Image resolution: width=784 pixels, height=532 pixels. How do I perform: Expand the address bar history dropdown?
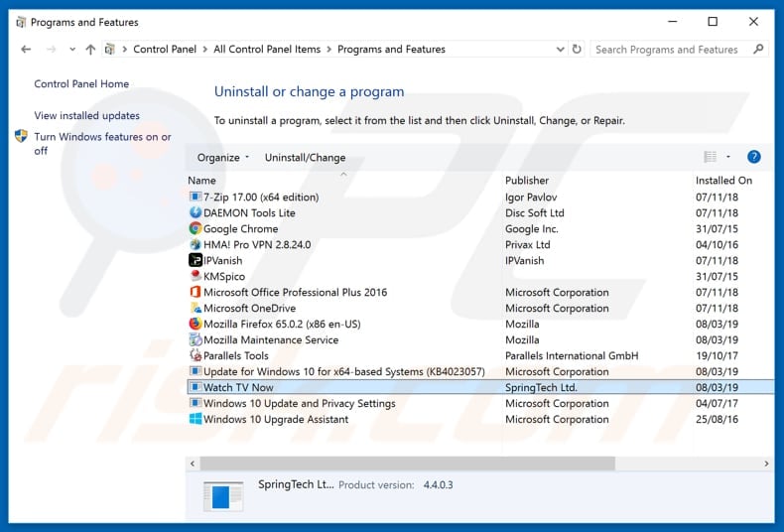(560, 49)
